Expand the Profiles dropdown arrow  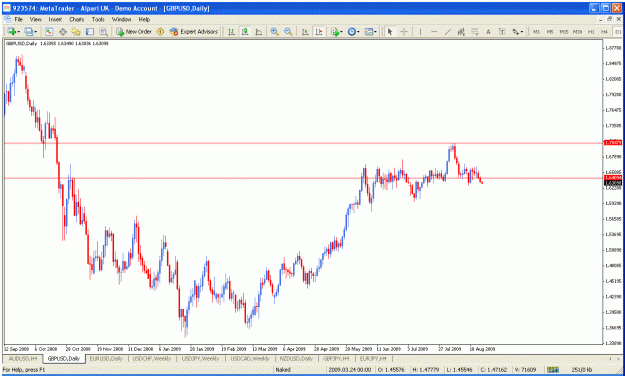[x=35, y=32]
